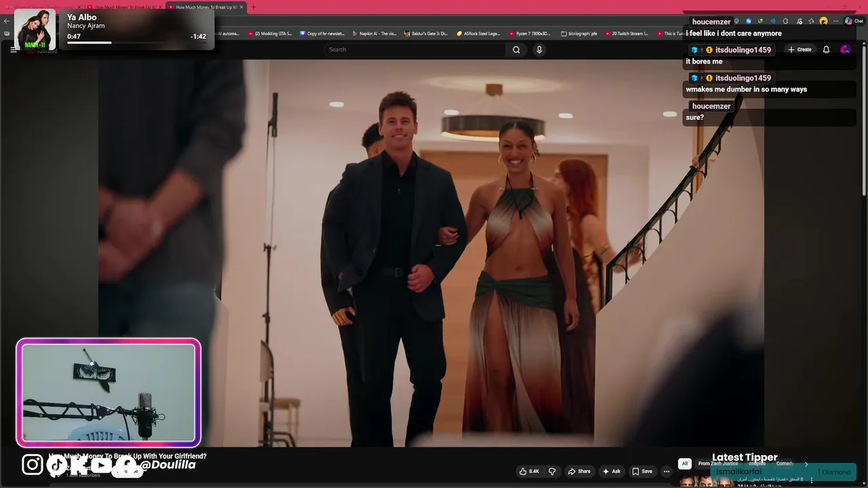Viewport: 868px width, 488px height.
Task: Go back using the browser back arrow
Action: pos(7,21)
